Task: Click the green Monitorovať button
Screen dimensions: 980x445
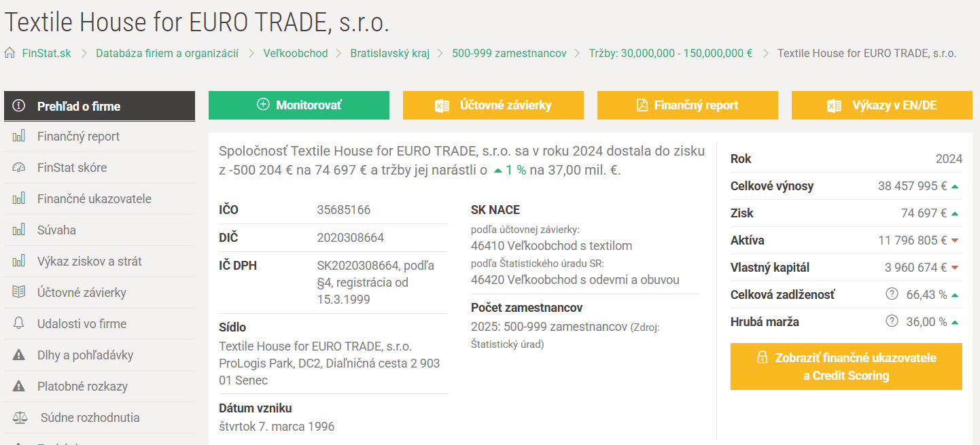Action: point(299,105)
